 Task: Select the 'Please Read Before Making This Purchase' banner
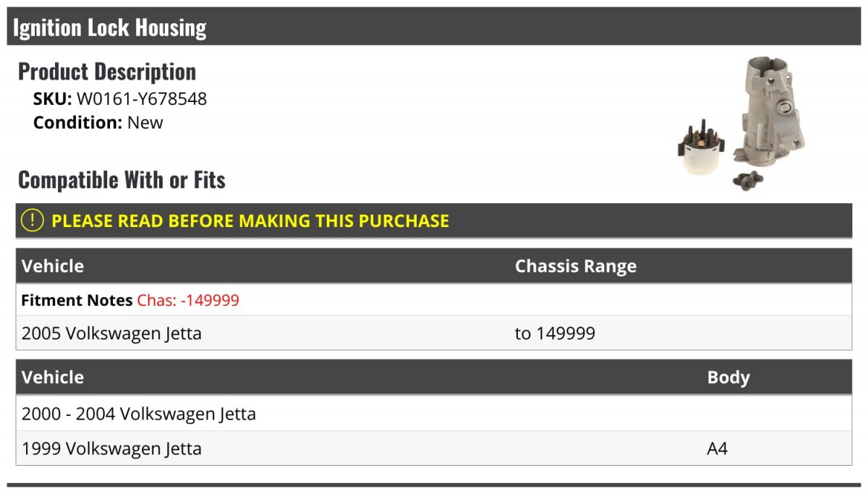pyautogui.click(x=250, y=221)
